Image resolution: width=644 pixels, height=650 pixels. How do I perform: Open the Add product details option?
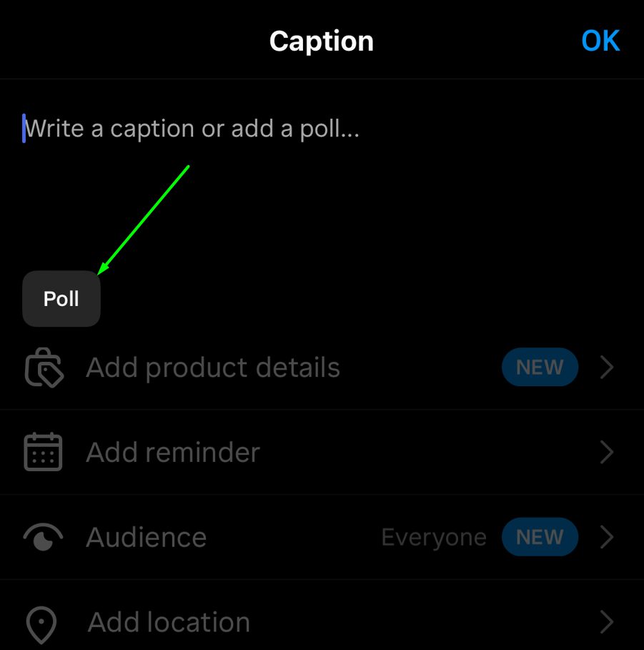pos(213,368)
